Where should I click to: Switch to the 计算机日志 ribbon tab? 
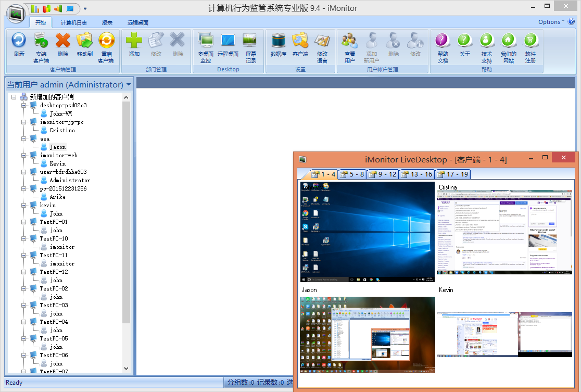[x=73, y=23]
